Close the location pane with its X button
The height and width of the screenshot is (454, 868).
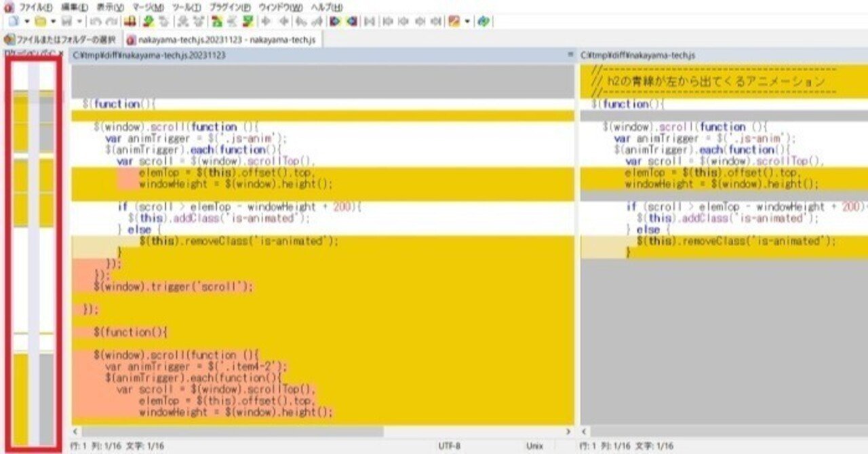click(x=61, y=53)
